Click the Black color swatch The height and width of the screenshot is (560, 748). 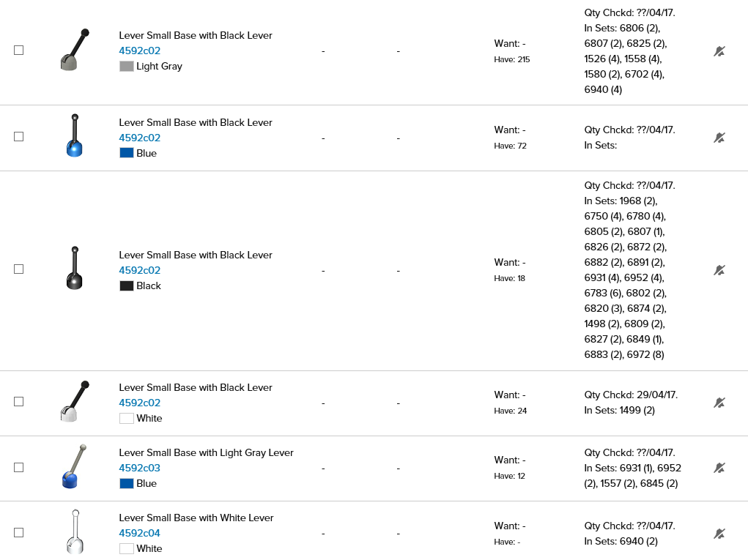(127, 286)
